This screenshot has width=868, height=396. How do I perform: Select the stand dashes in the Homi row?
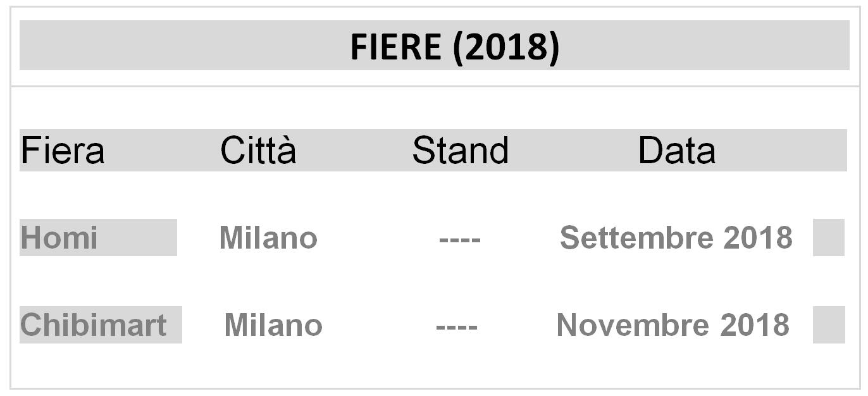pyautogui.click(x=459, y=240)
